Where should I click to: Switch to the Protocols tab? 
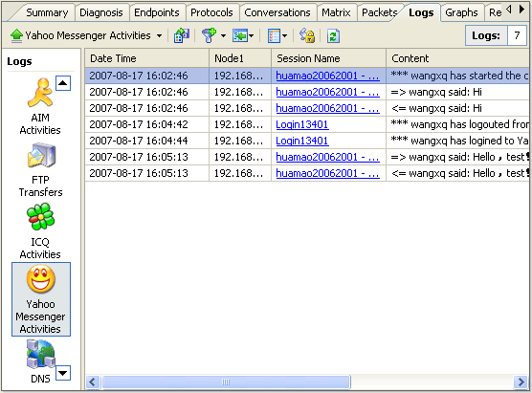pos(211,12)
